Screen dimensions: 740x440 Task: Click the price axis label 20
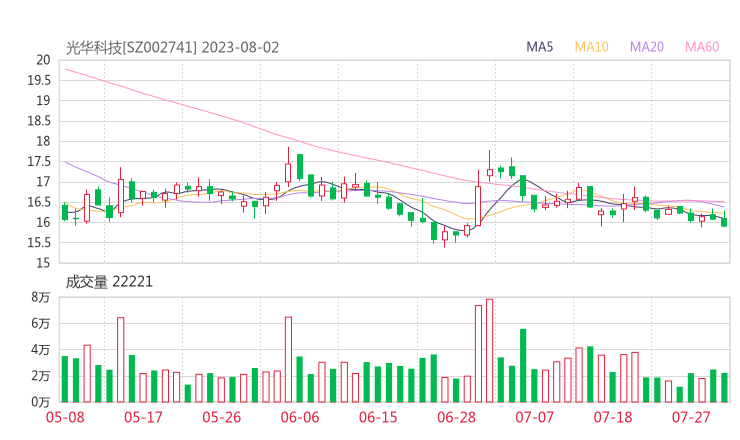click(43, 60)
